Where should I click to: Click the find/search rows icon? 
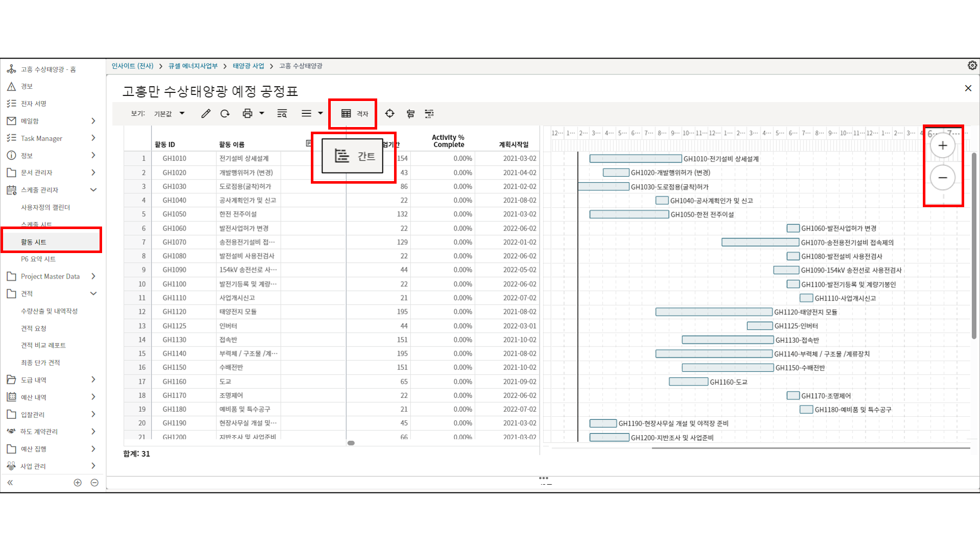(282, 114)
